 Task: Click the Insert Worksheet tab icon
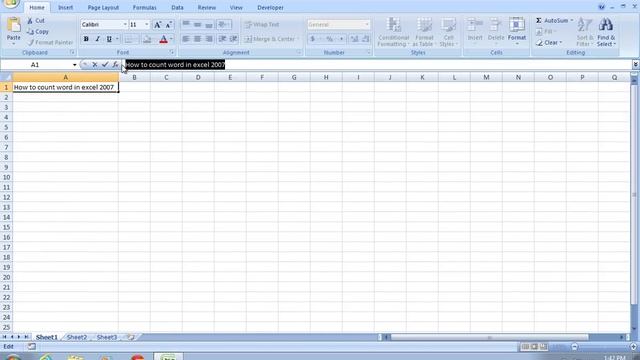pyautogui.click(x=131, y=337)
